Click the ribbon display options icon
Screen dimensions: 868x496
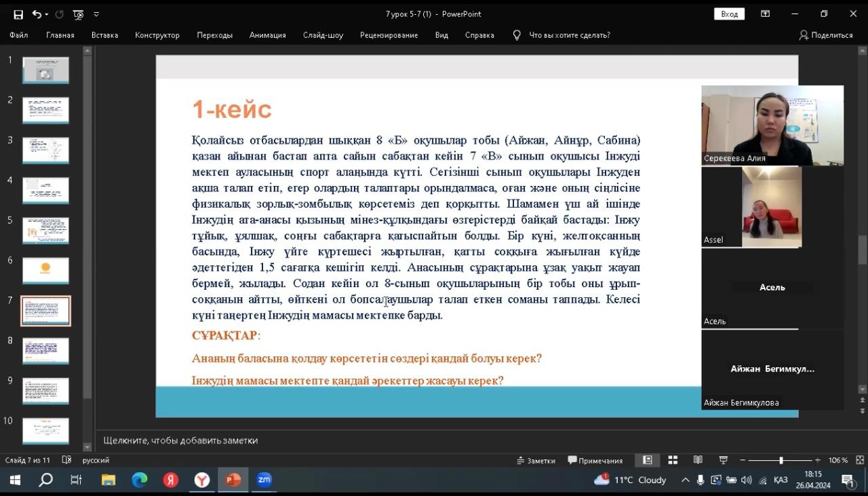[765, 14]
